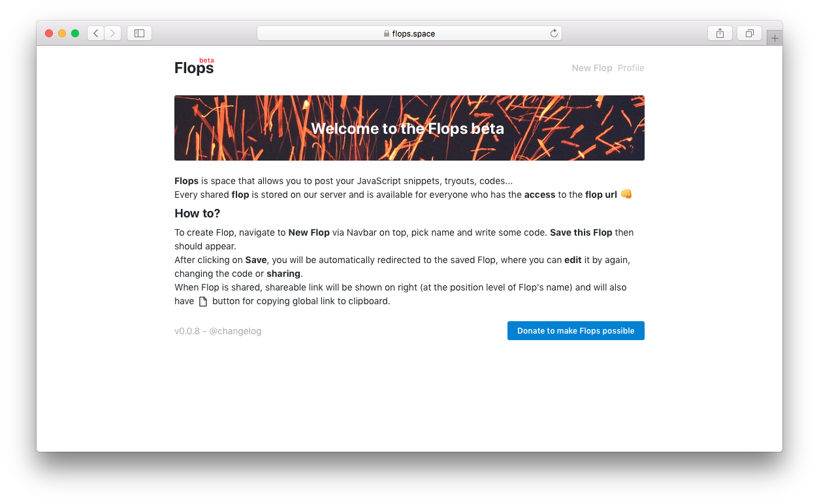The height and width of the screenshot is (504, 819).
Task: Click the Flops logo
Action: pyautogui.click(x=194, y=68)
